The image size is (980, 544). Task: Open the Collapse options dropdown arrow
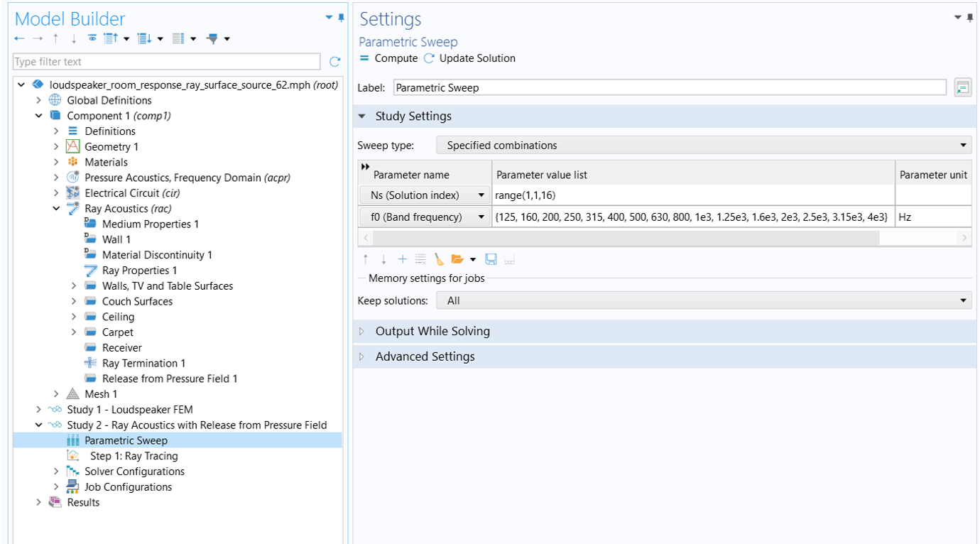click(x=126, y=39)
